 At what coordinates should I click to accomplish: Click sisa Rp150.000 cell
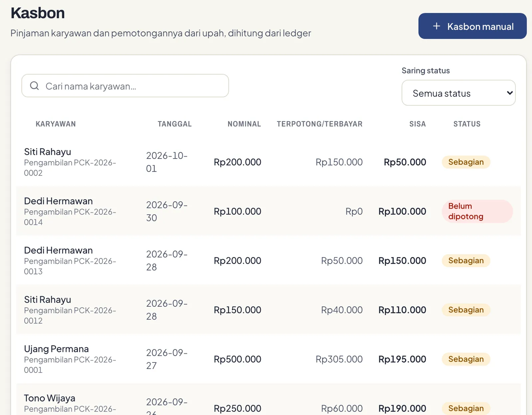pos(402,260)
